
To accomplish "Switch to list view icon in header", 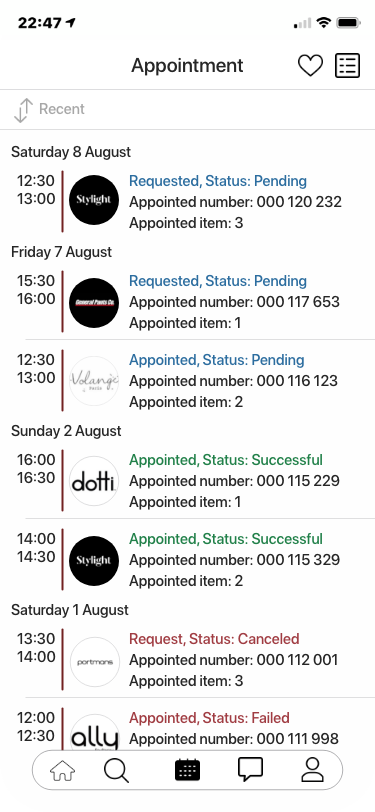I will tap(347, 66).
